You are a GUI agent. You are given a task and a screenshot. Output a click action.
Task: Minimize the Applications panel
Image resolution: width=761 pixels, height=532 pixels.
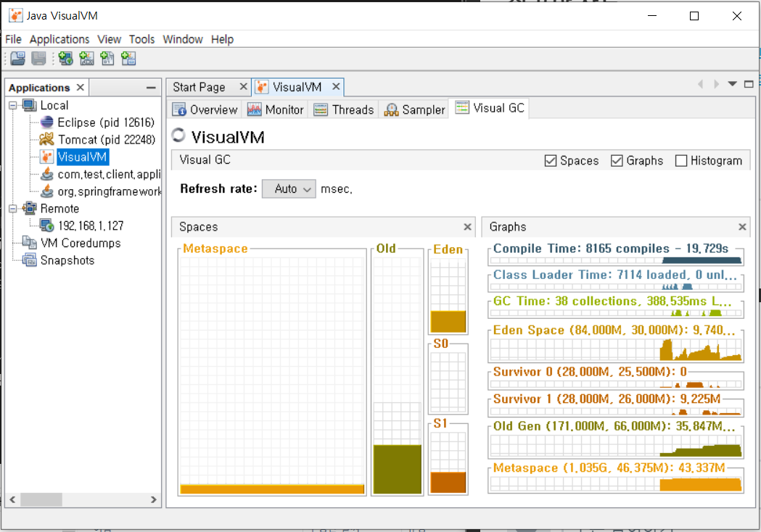pos(151,88)
